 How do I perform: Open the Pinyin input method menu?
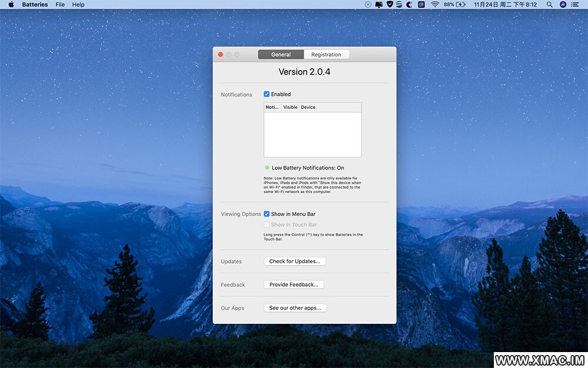[422, 5]
